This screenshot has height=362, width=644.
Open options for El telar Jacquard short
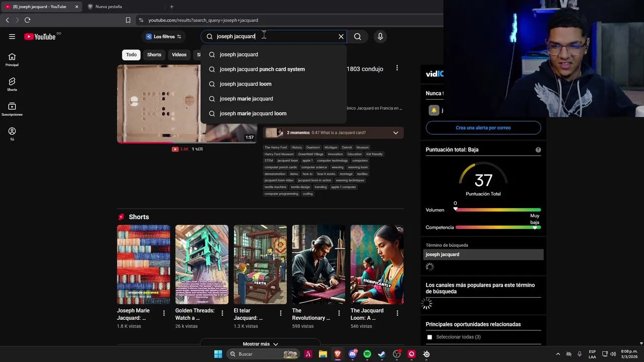(281, 313)
